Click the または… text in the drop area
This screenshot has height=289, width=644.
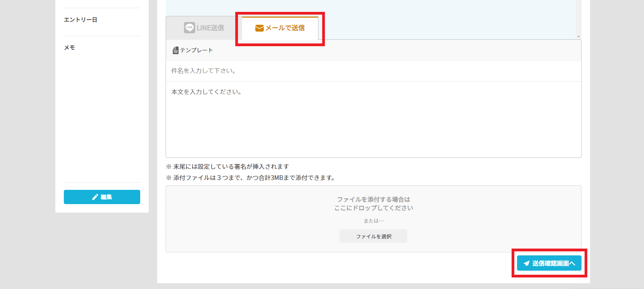tap(373, 221)
